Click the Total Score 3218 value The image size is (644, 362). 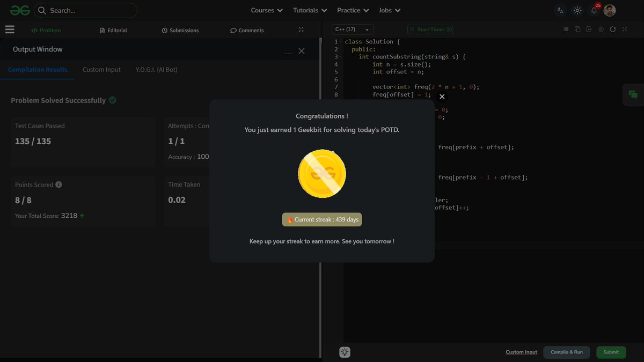69,216
